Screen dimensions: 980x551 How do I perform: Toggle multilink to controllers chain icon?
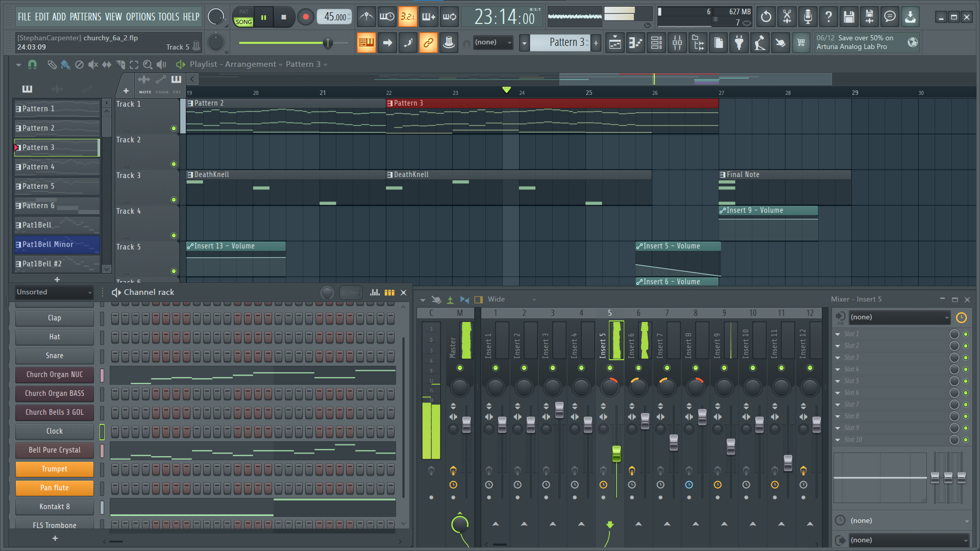pos(428,43)
